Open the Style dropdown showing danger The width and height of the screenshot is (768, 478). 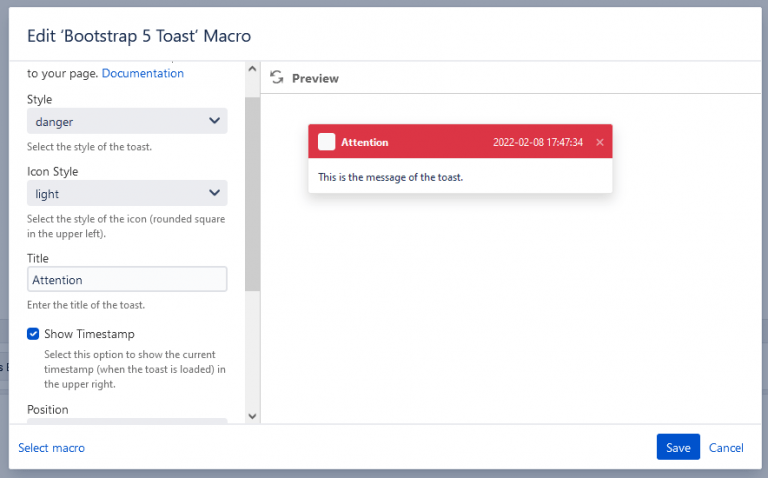click(x=127, y=121)
